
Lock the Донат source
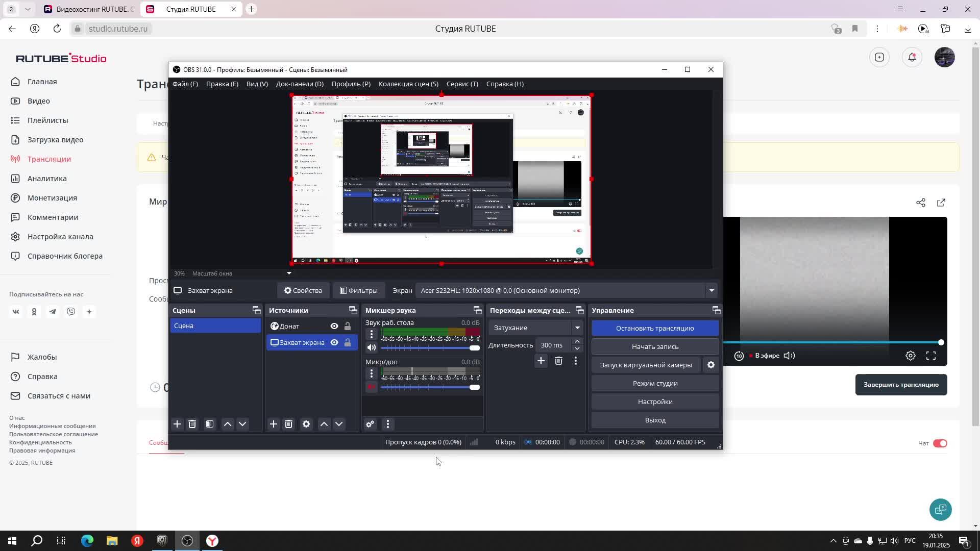pyautogui.click(x=348, y=326)
